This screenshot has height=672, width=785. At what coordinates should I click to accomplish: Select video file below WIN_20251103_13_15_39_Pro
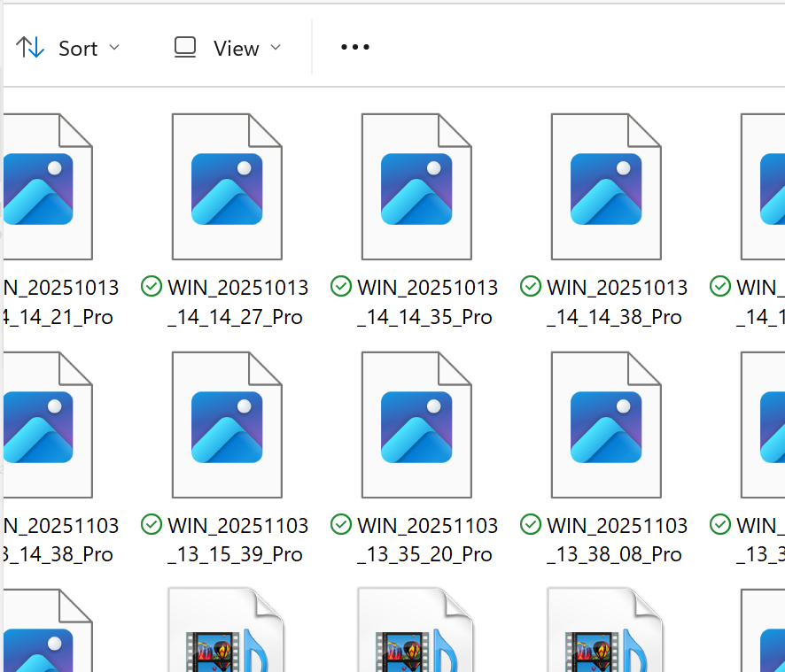tap(226, 630)
